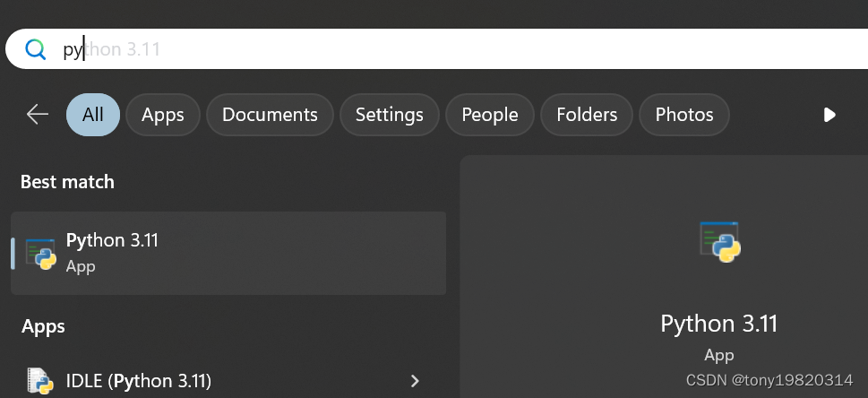
Task: Select the All filter tab
Action: pos(93,115)
